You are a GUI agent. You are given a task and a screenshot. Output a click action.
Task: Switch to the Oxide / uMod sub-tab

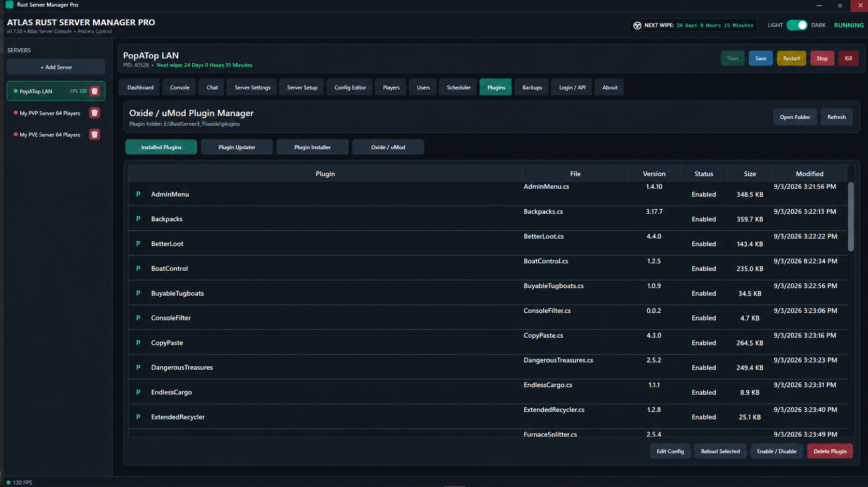pyautogui.click(x=388, y=147)
